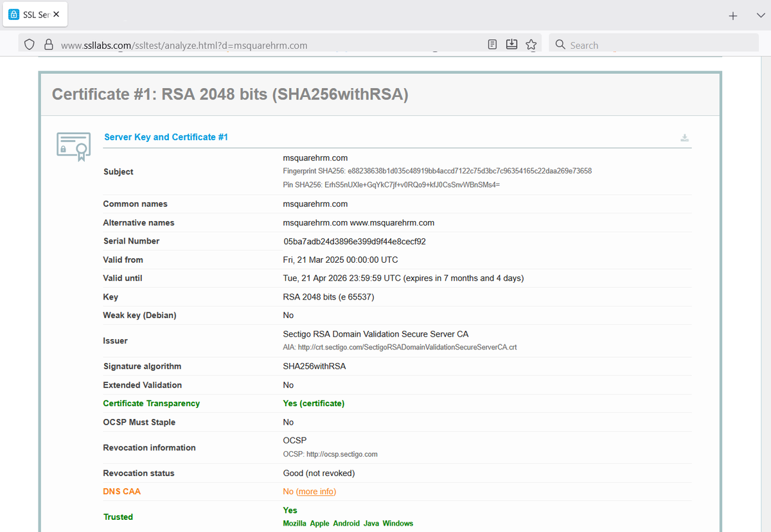
Task: Click the ssllabs.com address bar URL
Action: [x=184, y=46]
